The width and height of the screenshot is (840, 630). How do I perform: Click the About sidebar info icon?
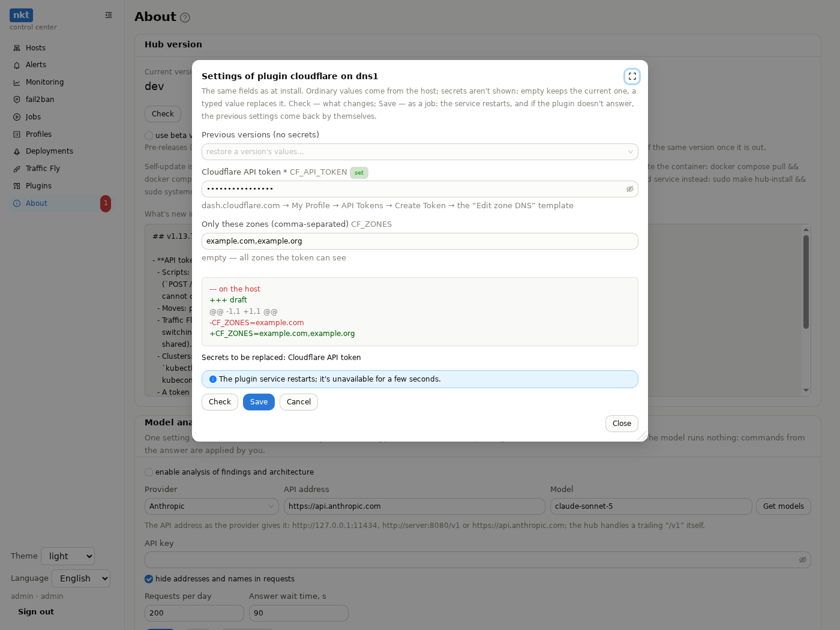coord(17,203)
